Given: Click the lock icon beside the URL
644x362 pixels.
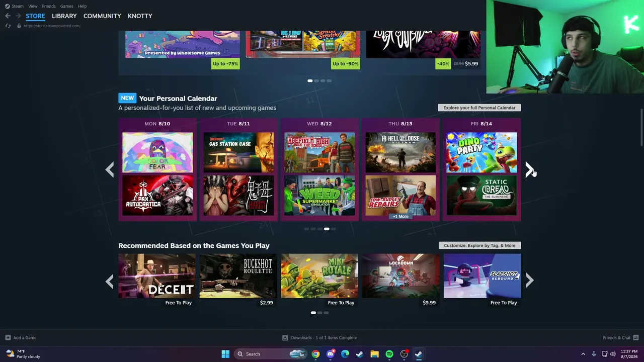Looking at the screenshot, I should (x=19, y=26).
